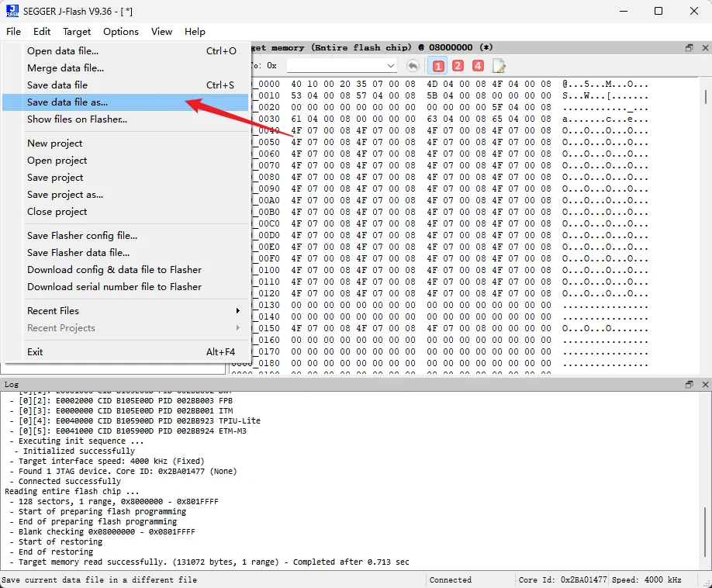
Task: Choose Save project as... entry
Action: point(126,195)
